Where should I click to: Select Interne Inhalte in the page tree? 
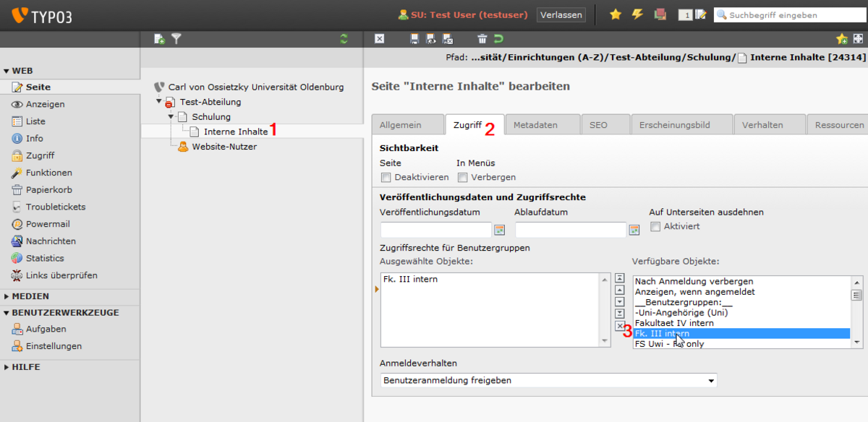(x=236, y=132)
